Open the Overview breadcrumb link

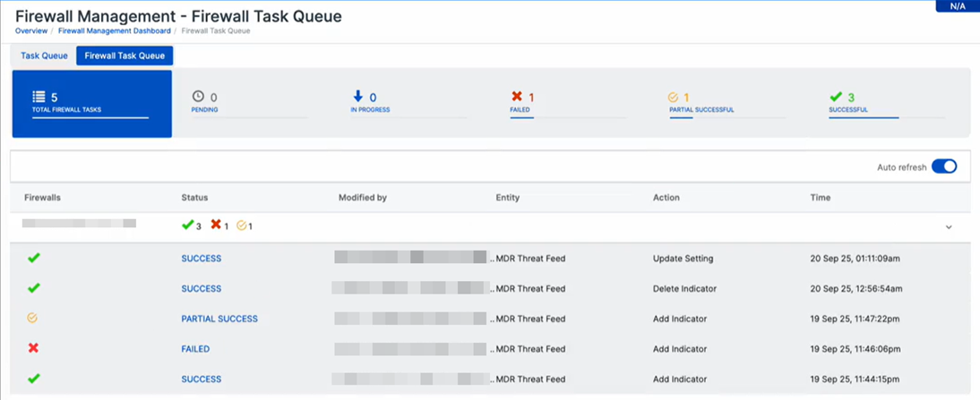(x=31, y=30)
